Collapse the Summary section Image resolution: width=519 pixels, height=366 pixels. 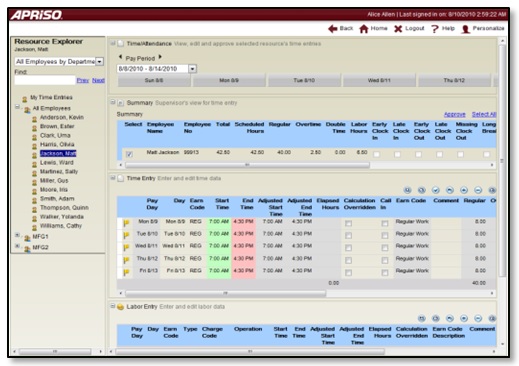click(x=113, y=102)
